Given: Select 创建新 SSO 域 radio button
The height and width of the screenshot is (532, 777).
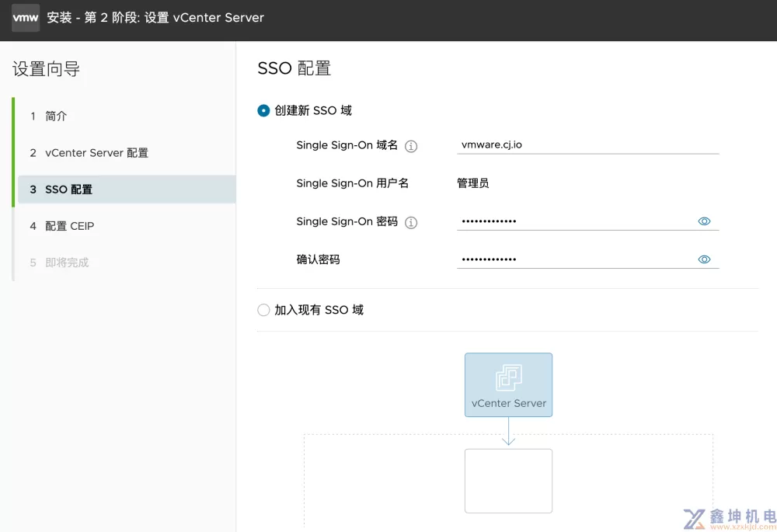Looking at the screenshot, I should point(263,110).
